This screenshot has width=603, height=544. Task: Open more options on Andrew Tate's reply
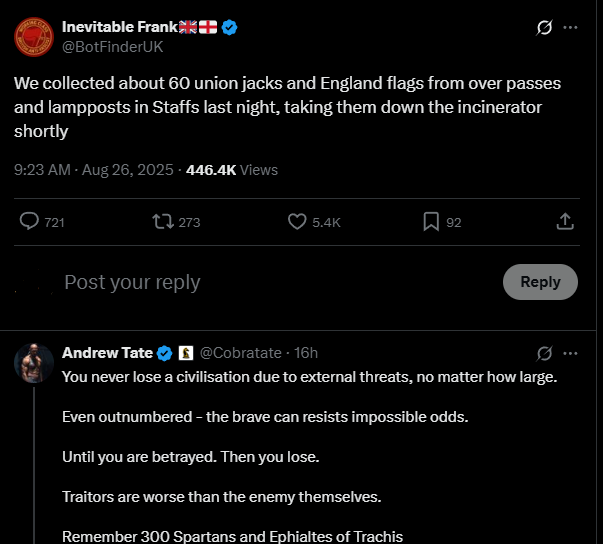coord(571,353)
